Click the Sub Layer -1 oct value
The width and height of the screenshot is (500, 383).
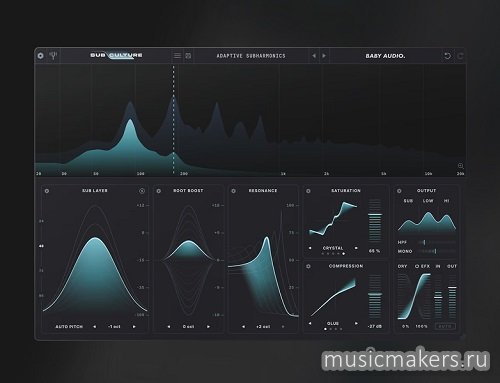coord(114,327)
